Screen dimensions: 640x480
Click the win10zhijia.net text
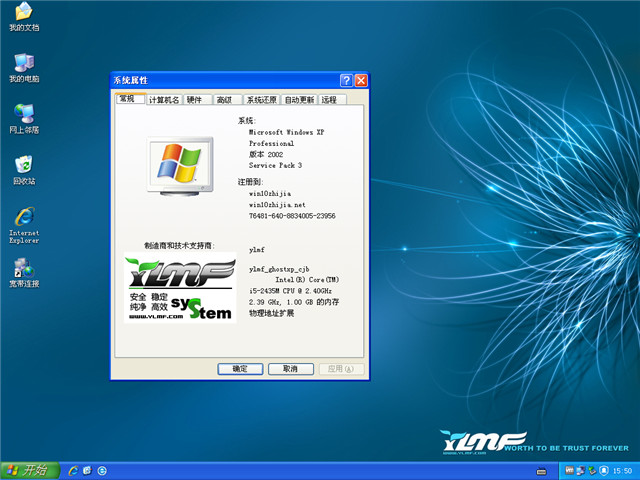(x=277, y=204)
